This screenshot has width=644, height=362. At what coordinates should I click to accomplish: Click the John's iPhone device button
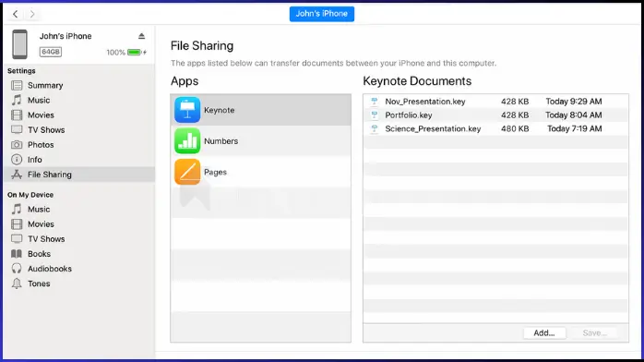pyautogui.click(x=322, y=14)
